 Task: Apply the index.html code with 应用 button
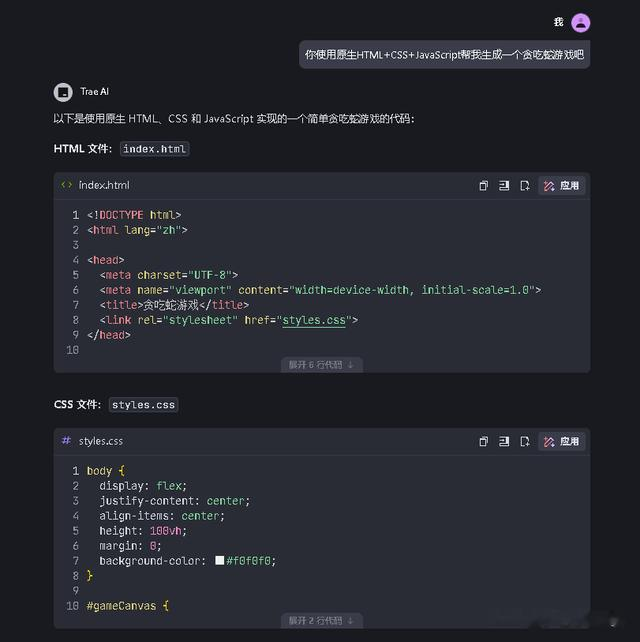561,185
